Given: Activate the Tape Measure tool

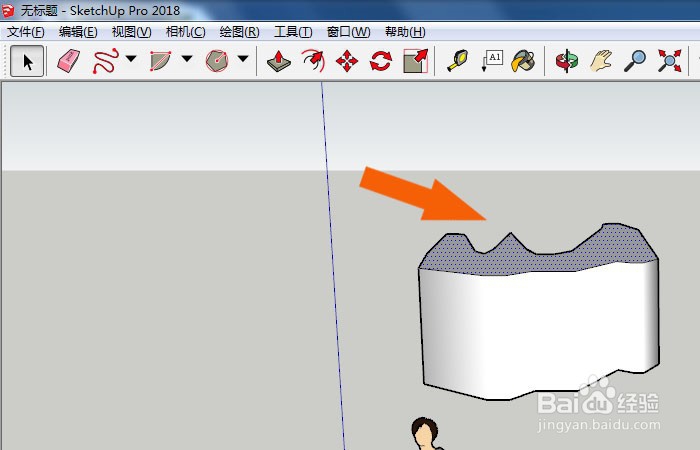Looking at the screenshot, I should click(458, 61).
